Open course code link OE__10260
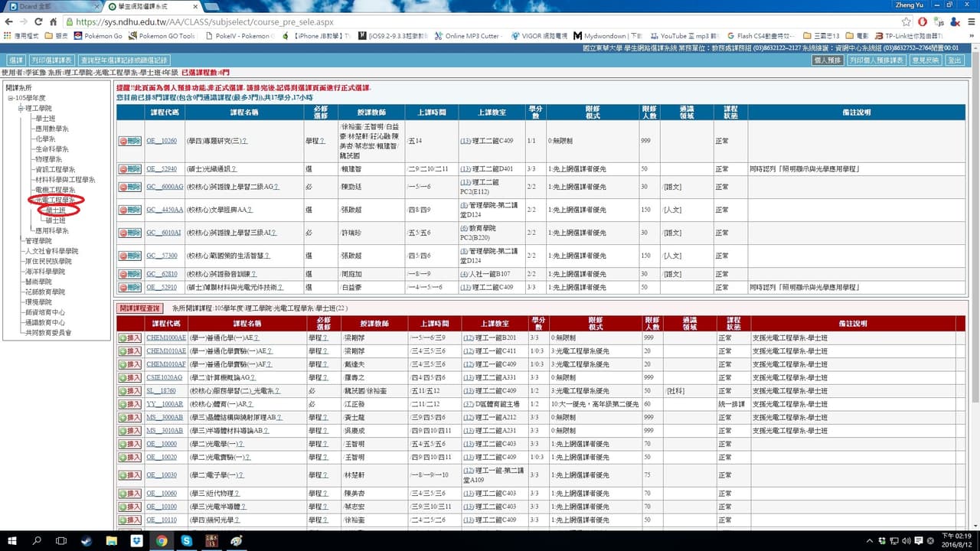The image size is (980, 551). 162,142
